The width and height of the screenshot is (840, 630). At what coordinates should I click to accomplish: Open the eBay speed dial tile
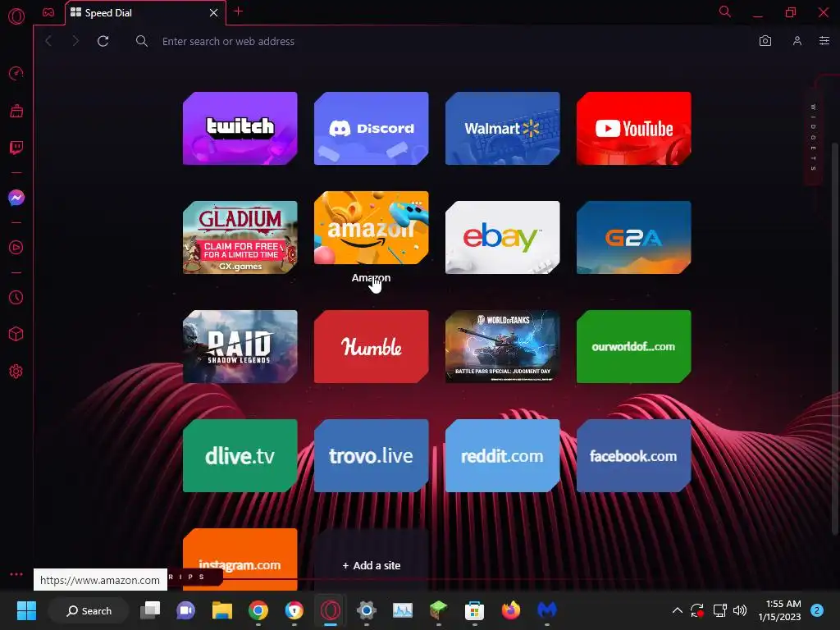pyautogui.click(x=503, y=237)
